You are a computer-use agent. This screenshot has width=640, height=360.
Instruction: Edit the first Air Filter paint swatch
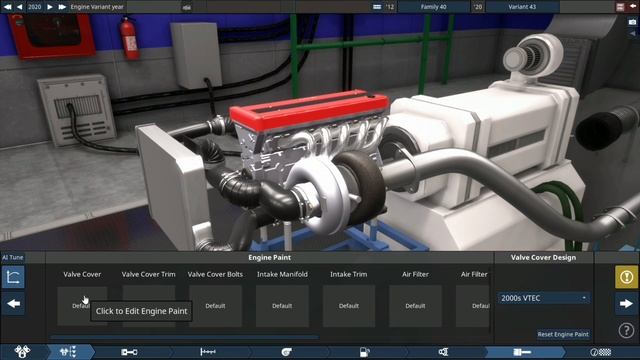(x=415, y=306)
